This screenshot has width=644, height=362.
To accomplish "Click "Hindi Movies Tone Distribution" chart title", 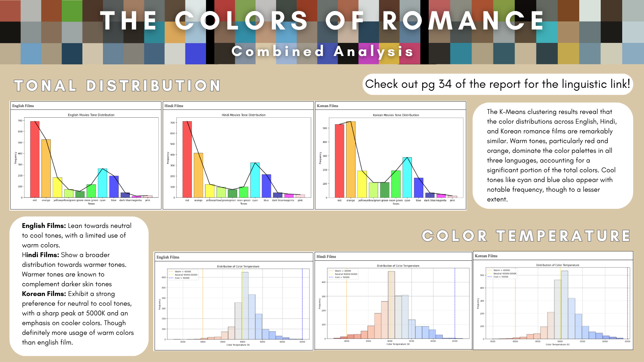I will coord(244,115).
